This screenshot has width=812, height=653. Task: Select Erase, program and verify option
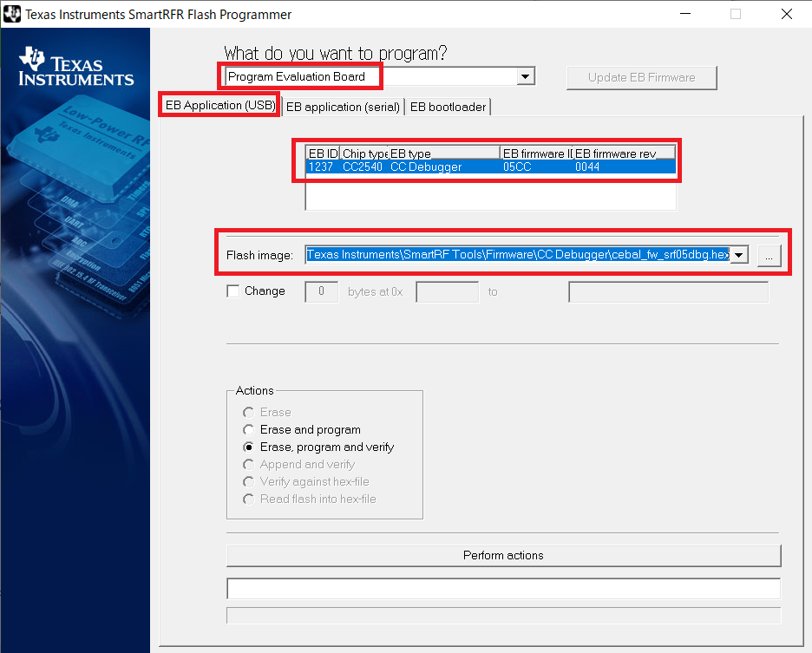[249, 447]
